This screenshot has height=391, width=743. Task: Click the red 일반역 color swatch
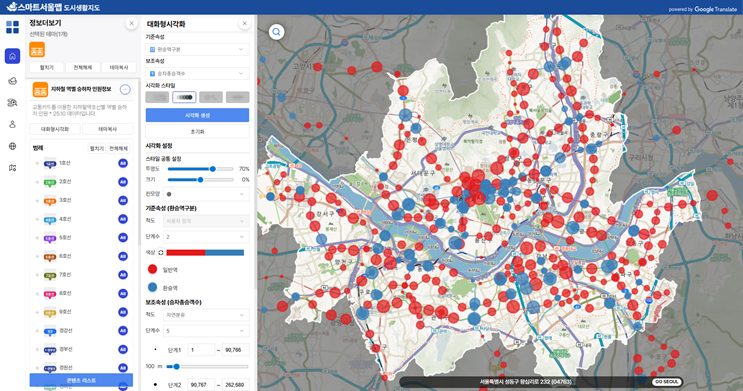(x=152, y=269)
